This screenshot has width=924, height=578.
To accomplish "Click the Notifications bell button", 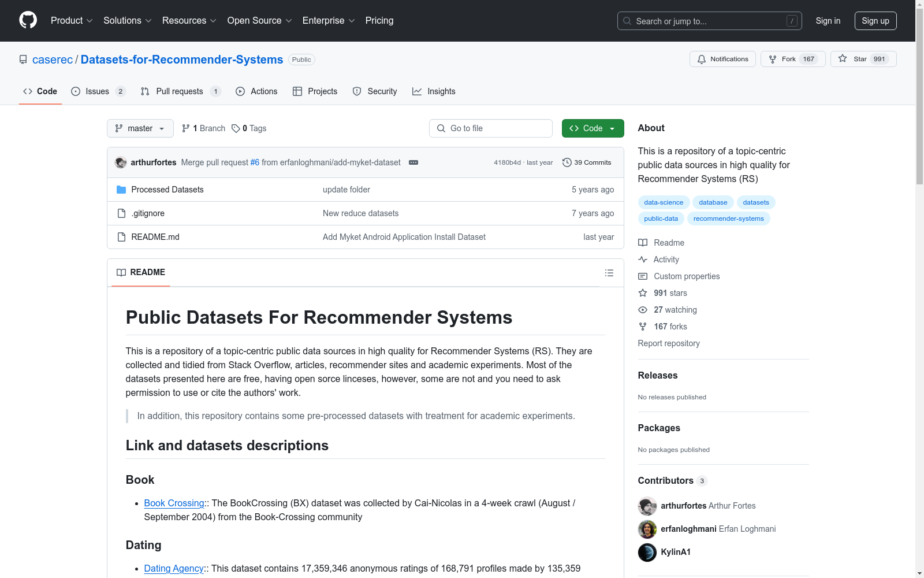I will pos(722,59).
